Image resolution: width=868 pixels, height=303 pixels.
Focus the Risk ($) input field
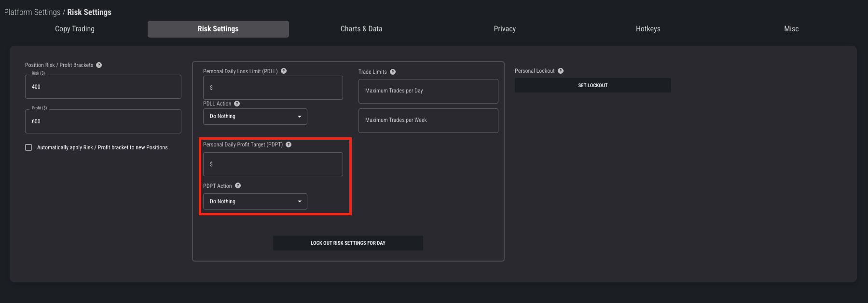[x=103, y=87]
